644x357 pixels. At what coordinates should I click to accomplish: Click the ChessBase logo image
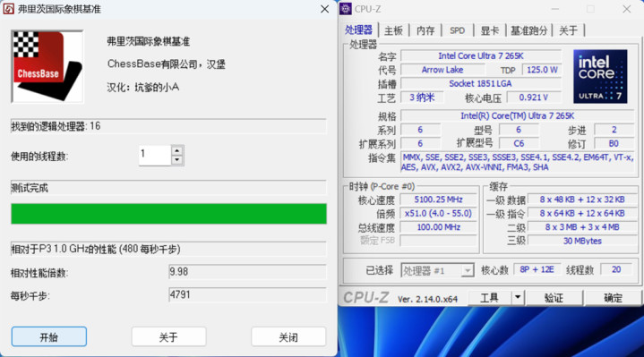47,66
